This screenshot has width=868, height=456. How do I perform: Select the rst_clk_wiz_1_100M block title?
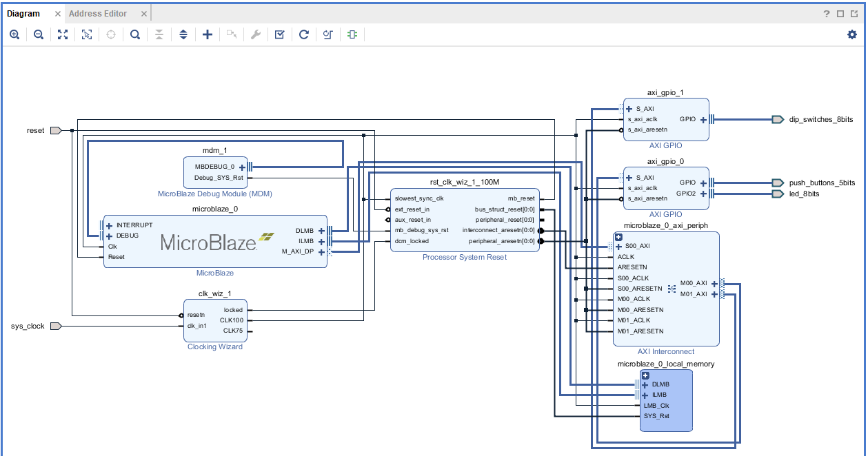point(465,182)
